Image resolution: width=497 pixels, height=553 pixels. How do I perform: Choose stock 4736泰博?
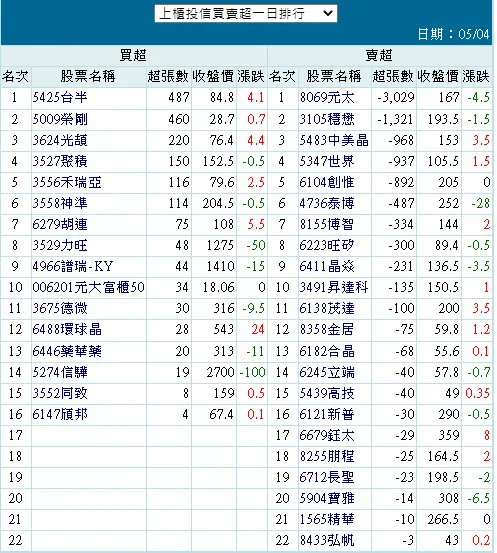(327, 203)
